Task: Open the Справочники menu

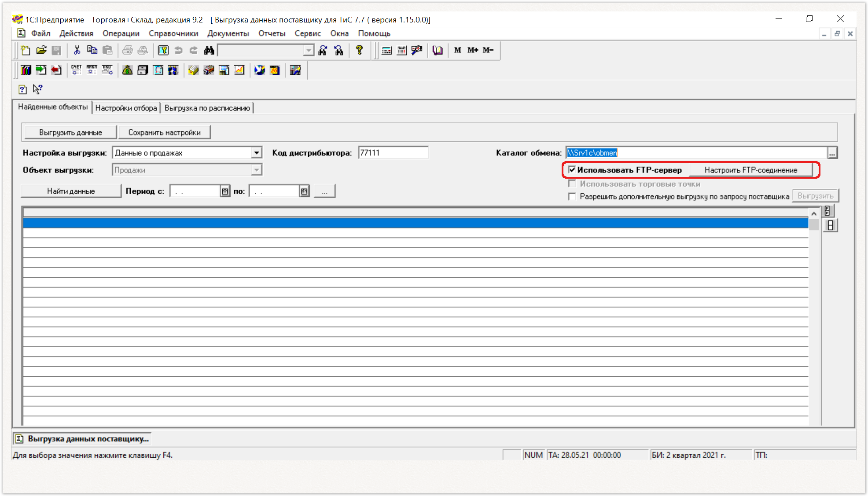Action: [173, 33]
